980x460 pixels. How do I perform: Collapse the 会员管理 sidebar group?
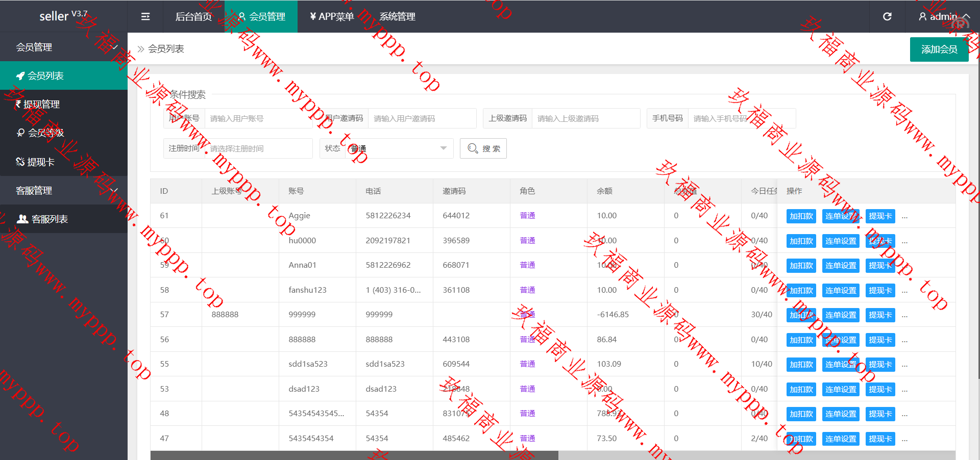pos(114,47)
